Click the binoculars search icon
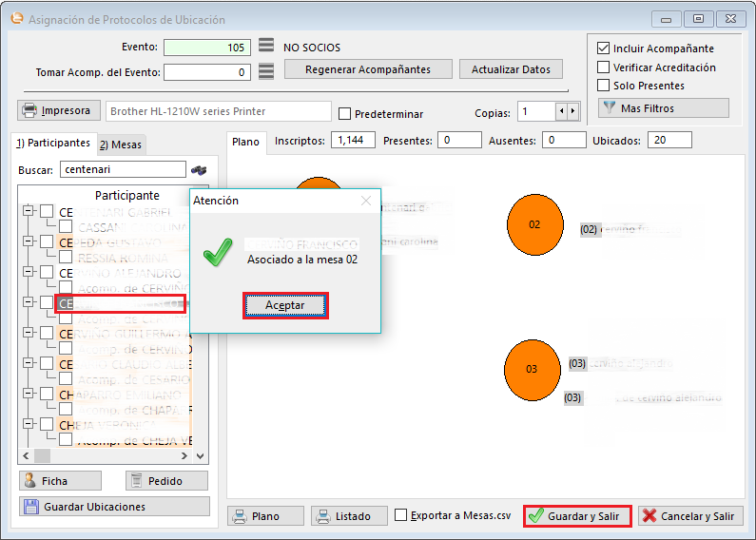 pos(199,170)
